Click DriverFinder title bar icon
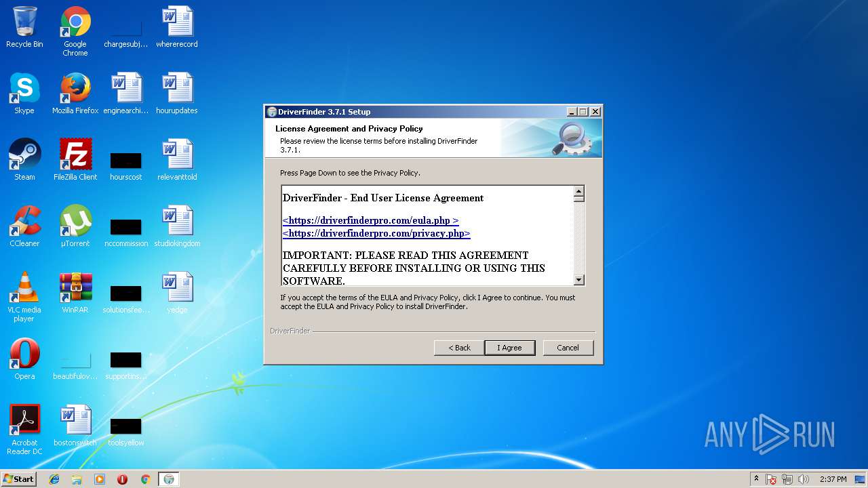This screenshot has width=868, height=488. tap(272, 112)
